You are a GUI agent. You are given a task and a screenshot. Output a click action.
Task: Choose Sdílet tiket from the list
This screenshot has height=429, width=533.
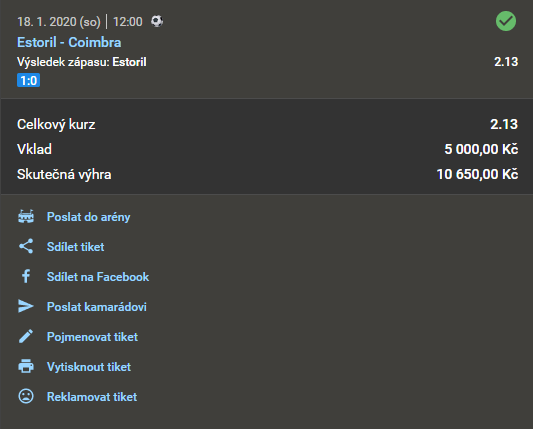75,247
